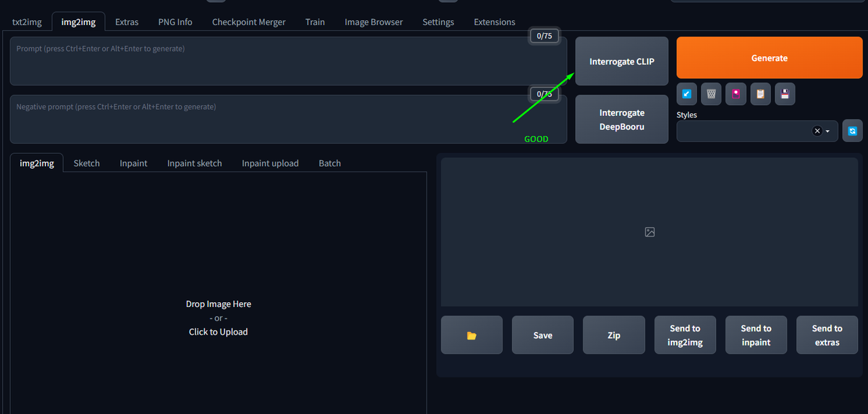This screenshot has height=414, width=868.
Task: Switch to the Inpaint sub-tab
Action: pyautogui.click(x=134, y=163)
